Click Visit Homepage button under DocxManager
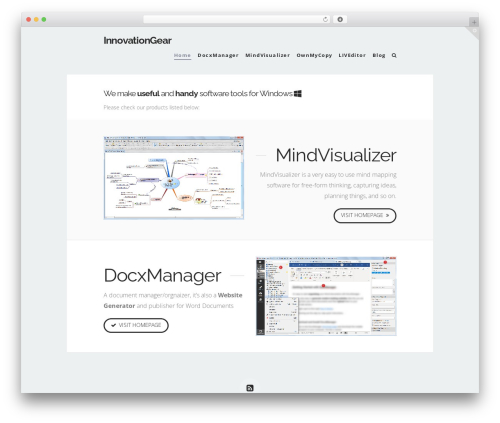 click(x=136, y=325)
